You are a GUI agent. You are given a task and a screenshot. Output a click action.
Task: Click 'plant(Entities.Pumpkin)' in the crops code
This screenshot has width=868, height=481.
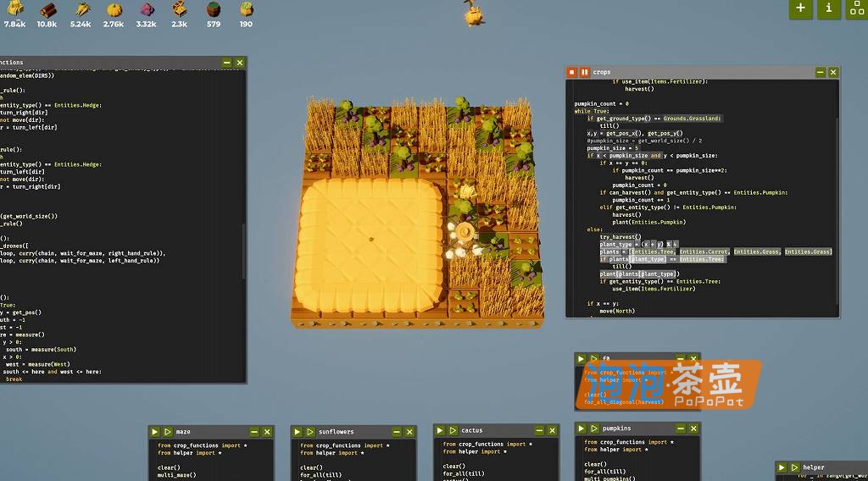tap(648, 222)
